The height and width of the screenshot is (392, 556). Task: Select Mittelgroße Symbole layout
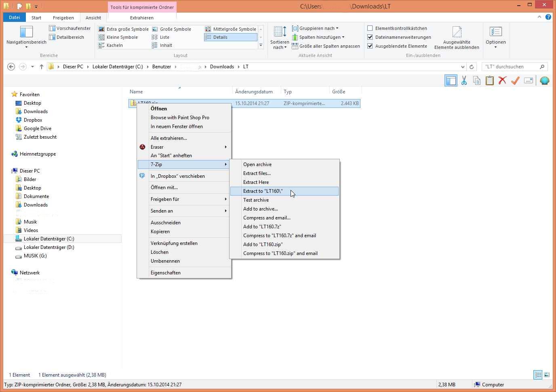coord(230,29)
